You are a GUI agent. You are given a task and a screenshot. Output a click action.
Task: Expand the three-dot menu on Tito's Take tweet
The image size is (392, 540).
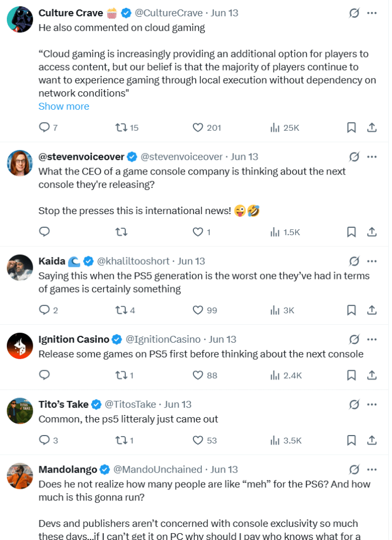tap(371, 404)
